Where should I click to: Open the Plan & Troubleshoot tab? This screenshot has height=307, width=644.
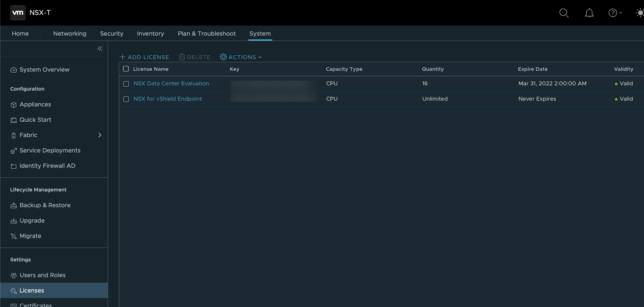coord(207,33)
